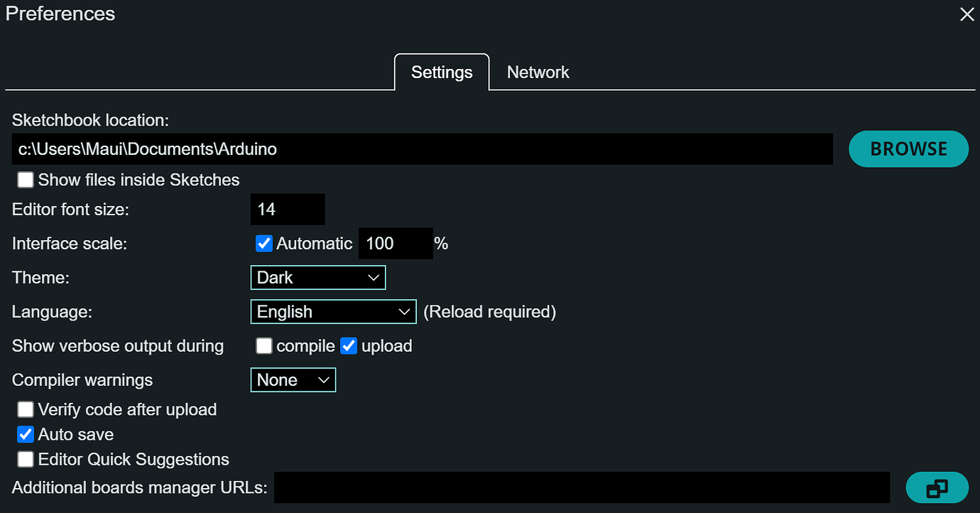Expand the Language dropdown showing English
980x513 pixels.
pyautogui.click(x=332, y=312)
